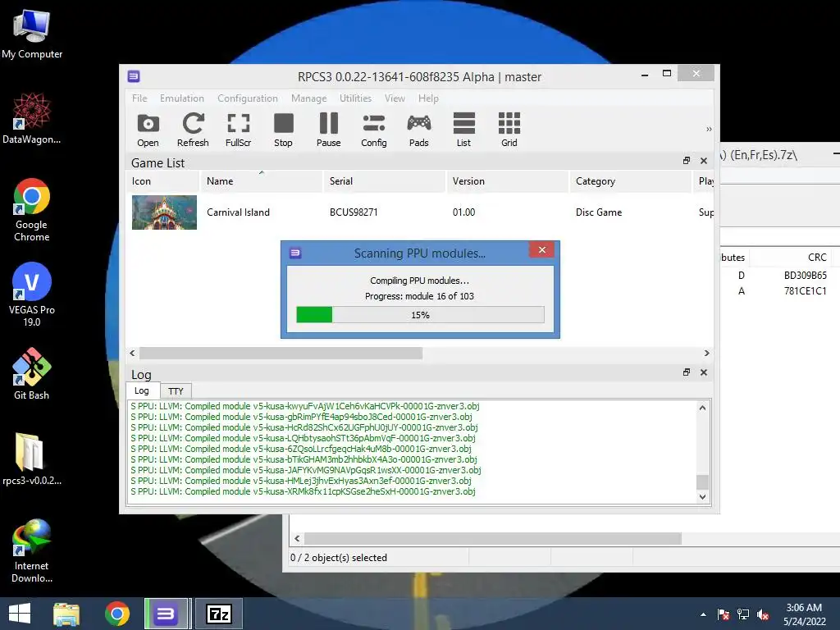Click the 15% compile progress bar
Image resolution: width=840 pixels, height=630 pixels.
[x=421, y=314]
